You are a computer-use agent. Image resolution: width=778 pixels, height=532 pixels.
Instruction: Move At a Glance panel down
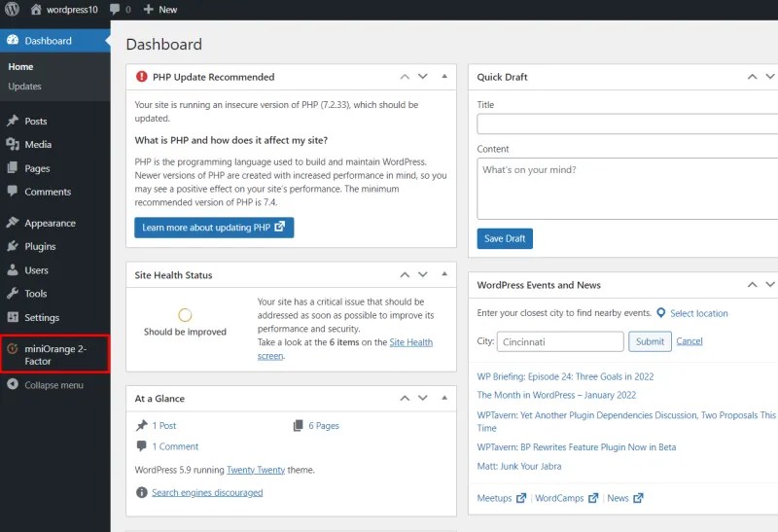pyautogui.click(x=423, y=398)
